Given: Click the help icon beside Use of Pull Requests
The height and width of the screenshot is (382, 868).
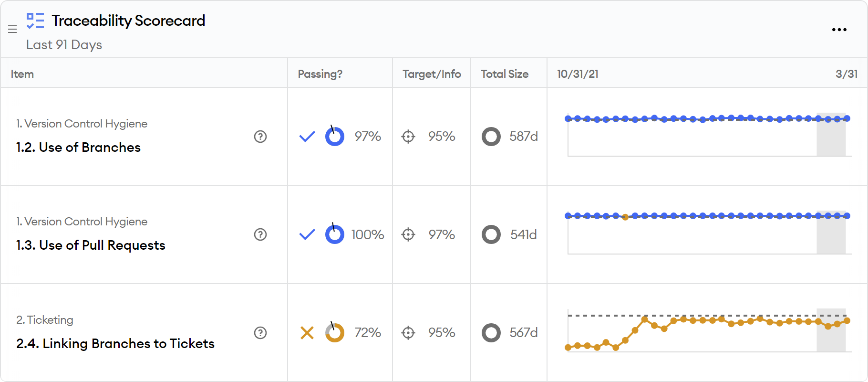Looking at the screenshot, I should tap(260, 235).
